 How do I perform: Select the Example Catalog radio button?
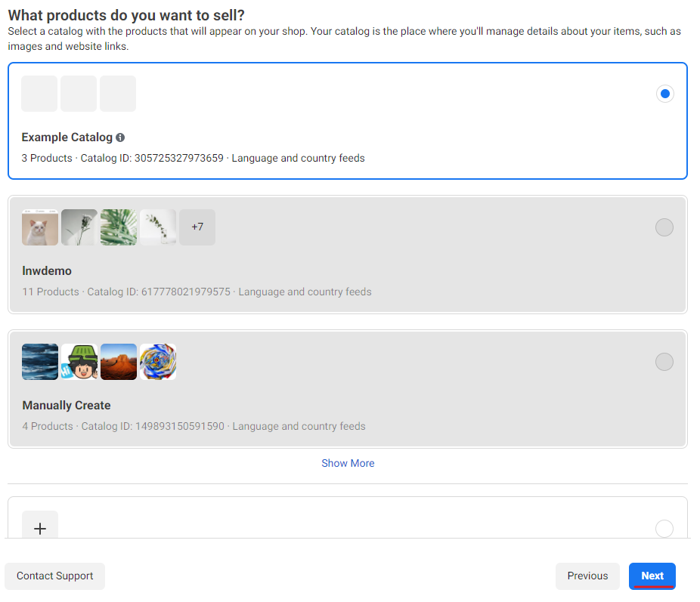664,94
